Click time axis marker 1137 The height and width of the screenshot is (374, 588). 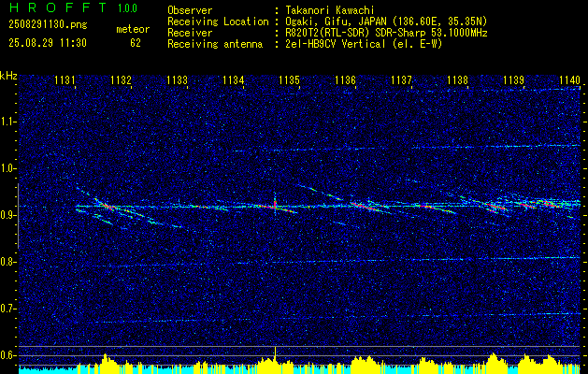tap(402, 79)
